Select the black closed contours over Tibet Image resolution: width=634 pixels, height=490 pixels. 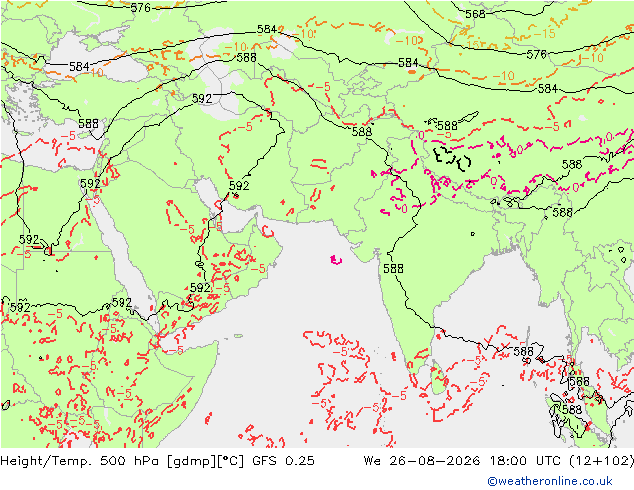click(x=452, y=158)
